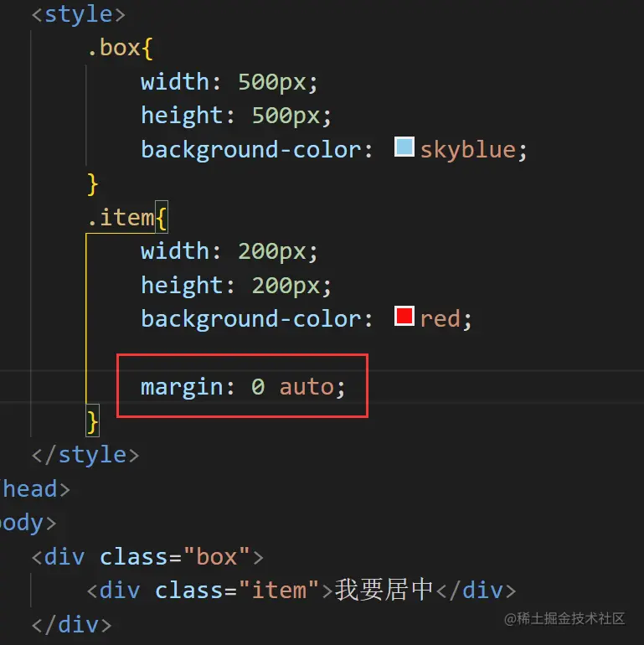Viewport: 644px width, 645px height.
Task: Click the margin property name
Action: point(182,388)
